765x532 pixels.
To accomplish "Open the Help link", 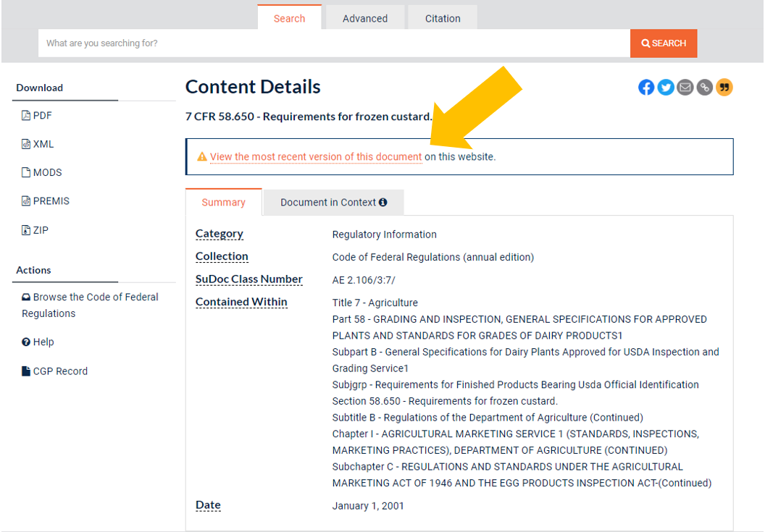I will [x=43, y=342].
